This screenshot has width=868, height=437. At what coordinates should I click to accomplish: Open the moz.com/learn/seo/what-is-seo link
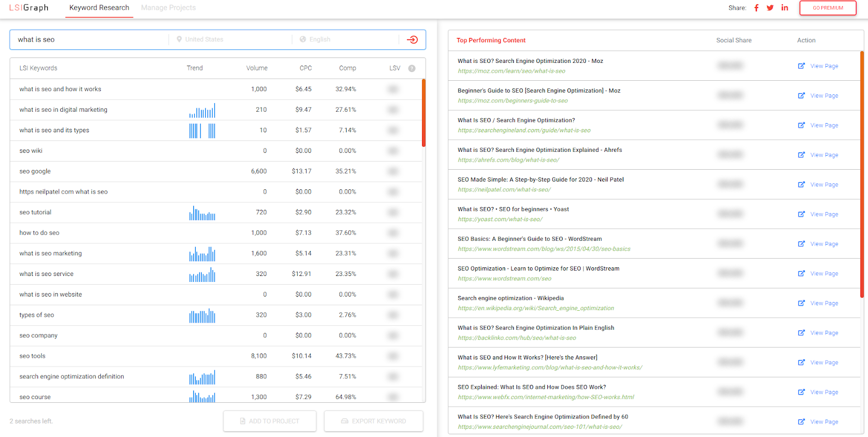(x=512, y=71)
